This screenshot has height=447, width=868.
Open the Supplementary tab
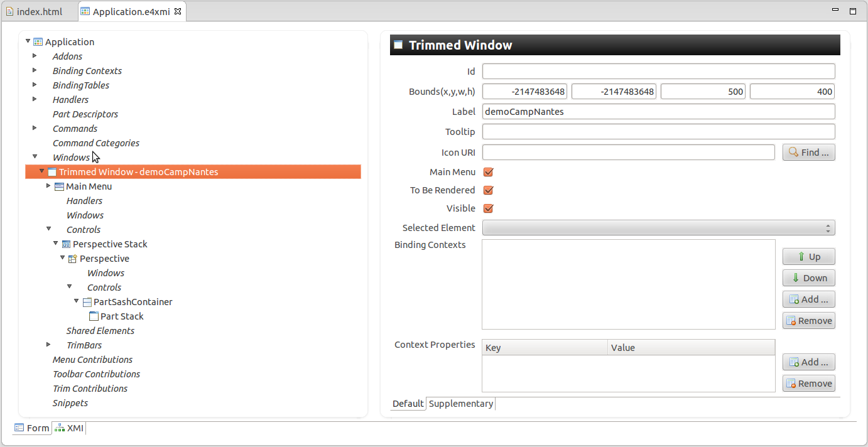(x=461, y=404)
